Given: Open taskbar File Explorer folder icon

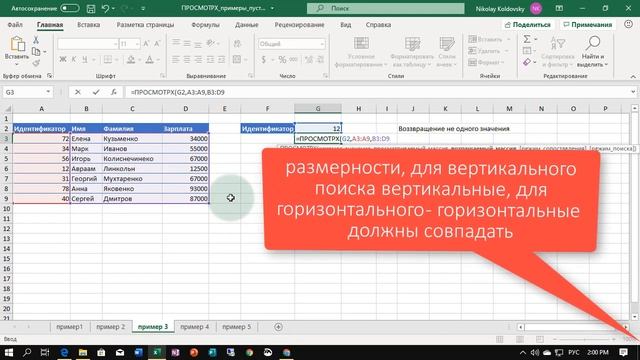Looking at the screenshot, I should click(83, 352).
